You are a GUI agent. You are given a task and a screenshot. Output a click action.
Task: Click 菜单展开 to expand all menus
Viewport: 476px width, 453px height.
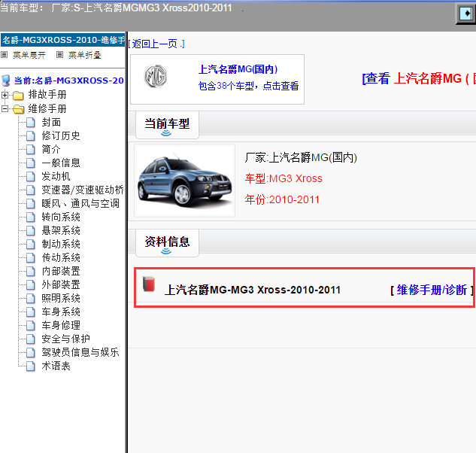coord(29,55)
